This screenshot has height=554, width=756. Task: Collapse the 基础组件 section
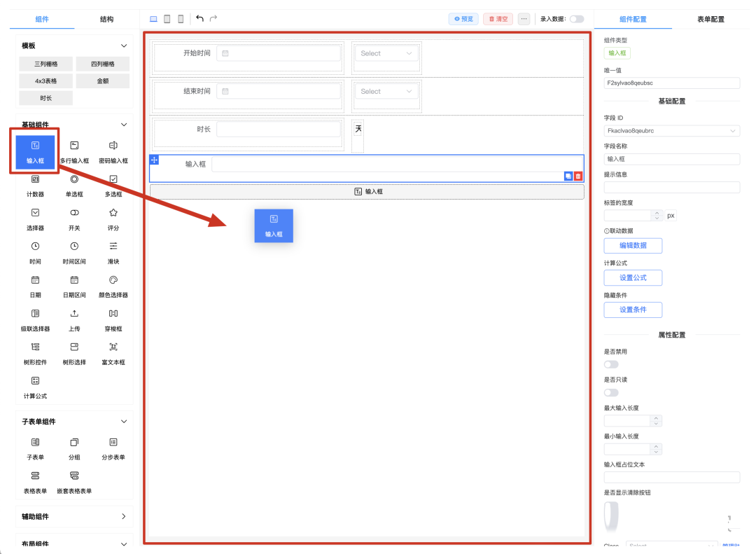[124, 125]
